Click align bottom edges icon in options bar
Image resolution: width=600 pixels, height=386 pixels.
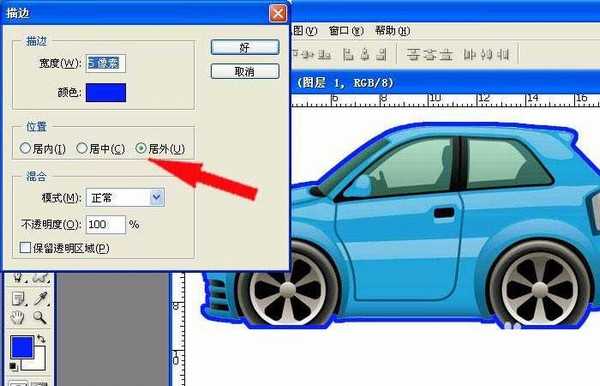[324, 55]
